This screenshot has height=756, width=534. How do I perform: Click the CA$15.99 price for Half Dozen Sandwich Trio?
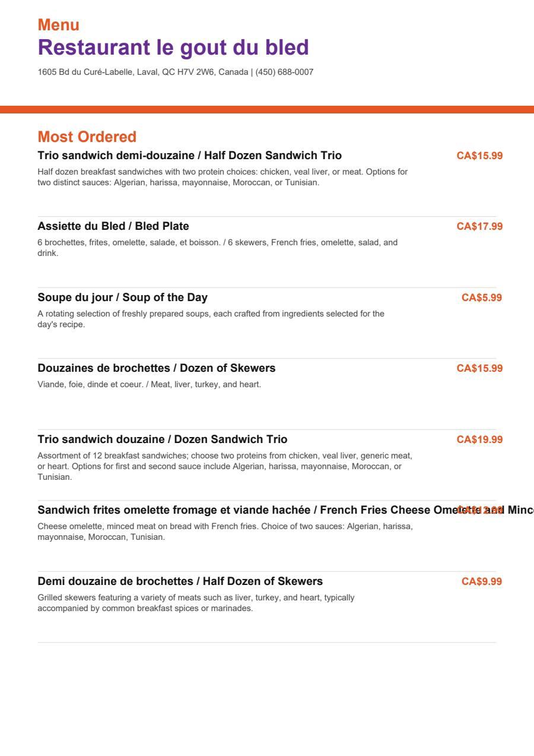(x=479, y=156)
